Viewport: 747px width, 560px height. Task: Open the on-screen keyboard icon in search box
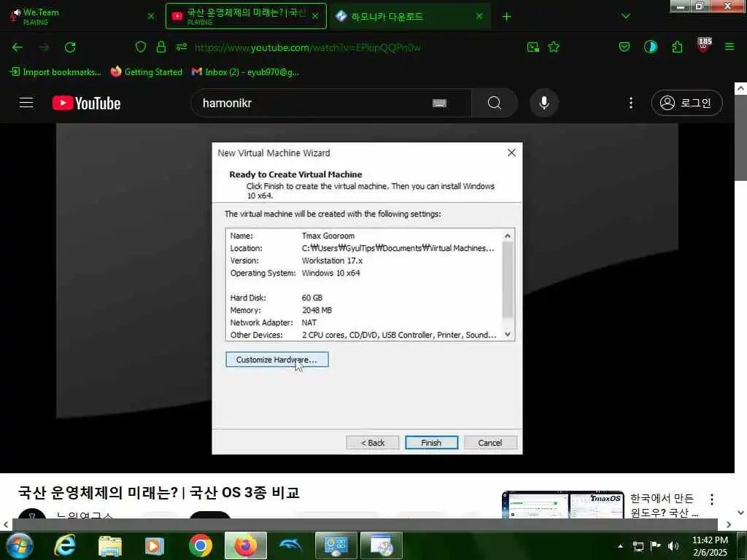(x=439, y=103)
